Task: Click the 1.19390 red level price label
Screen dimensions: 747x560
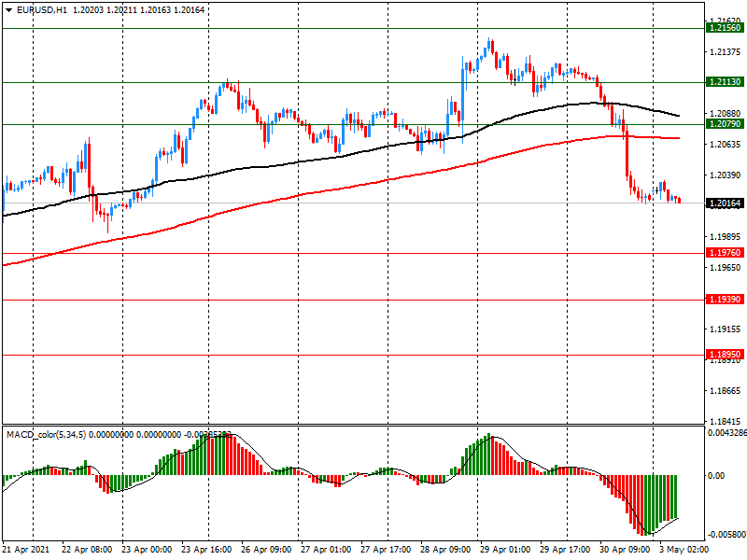Action: (x=726, y=300)
